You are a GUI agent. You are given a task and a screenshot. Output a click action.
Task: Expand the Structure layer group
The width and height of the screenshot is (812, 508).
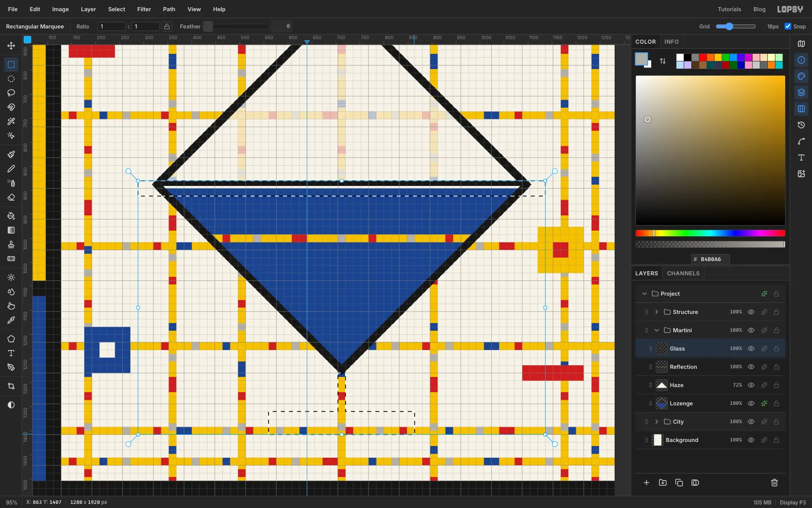pyautogui.click(x=657, y=312)
